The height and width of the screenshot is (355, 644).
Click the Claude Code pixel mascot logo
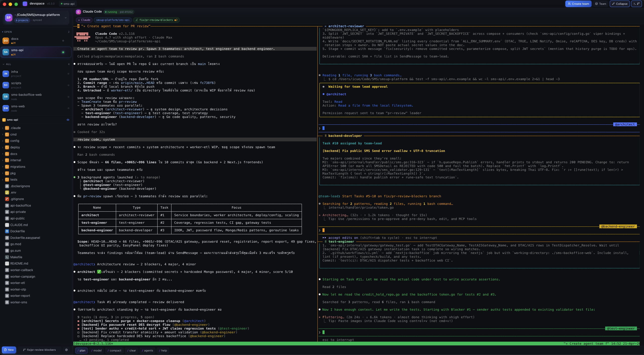click(82, 37)
